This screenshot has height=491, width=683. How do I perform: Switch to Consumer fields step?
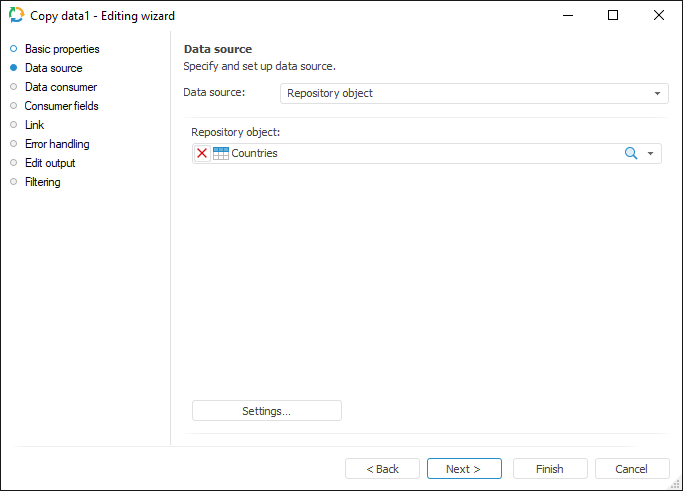click(61, 106)
